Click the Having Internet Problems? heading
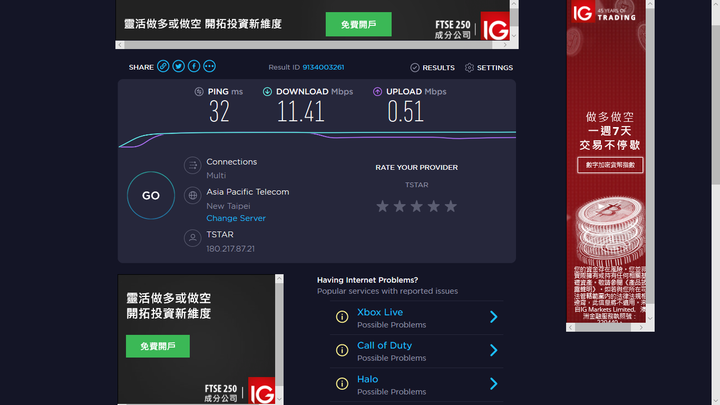The image size is (720, 405). tap(367, 280)
